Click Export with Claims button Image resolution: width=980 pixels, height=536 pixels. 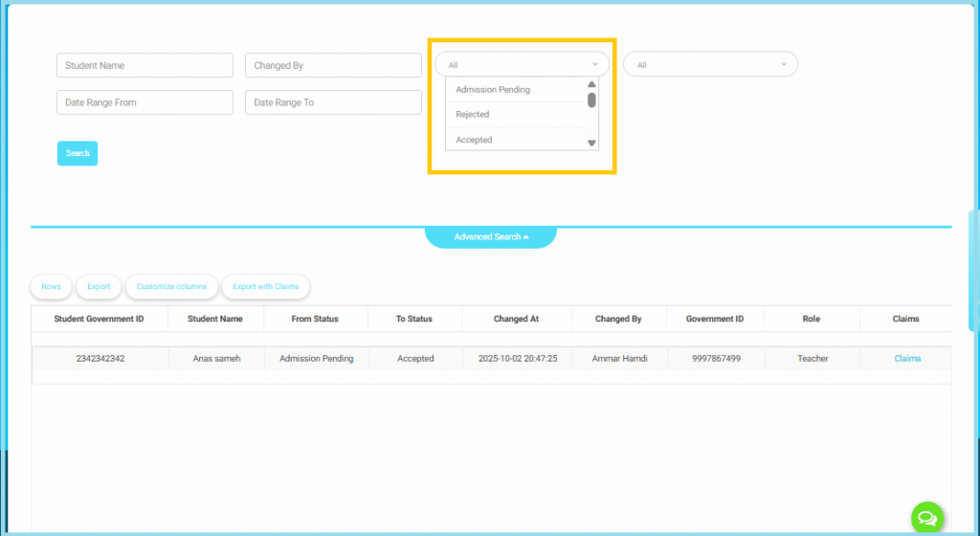pos(266,286)
